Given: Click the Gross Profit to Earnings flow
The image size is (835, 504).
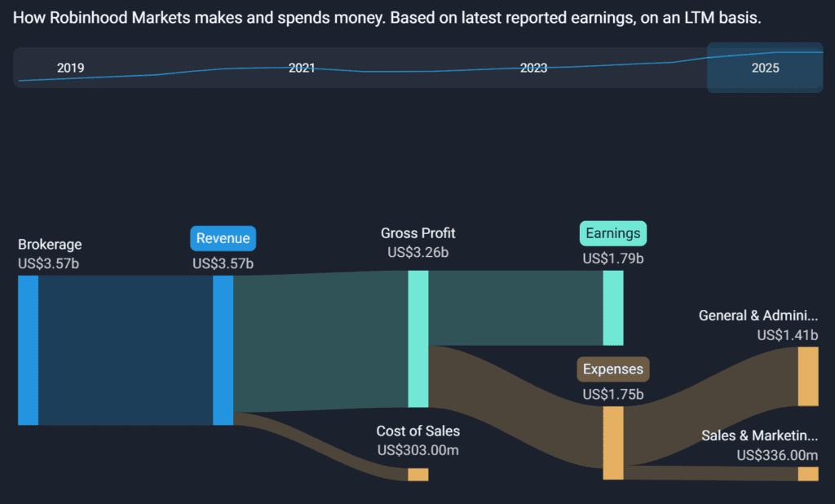Looking at the screenshot, I should (515, 307).
